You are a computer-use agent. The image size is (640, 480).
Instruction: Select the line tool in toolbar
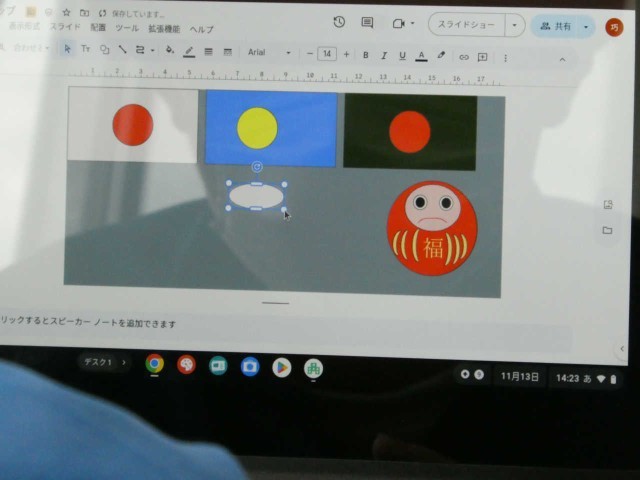[122, 50]
